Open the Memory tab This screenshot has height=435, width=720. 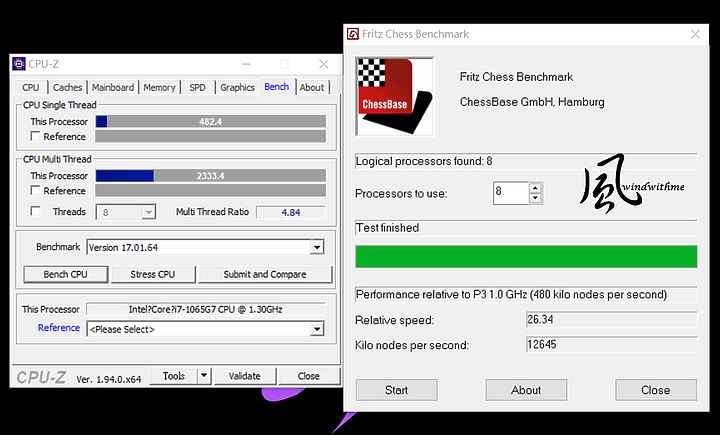159,87
